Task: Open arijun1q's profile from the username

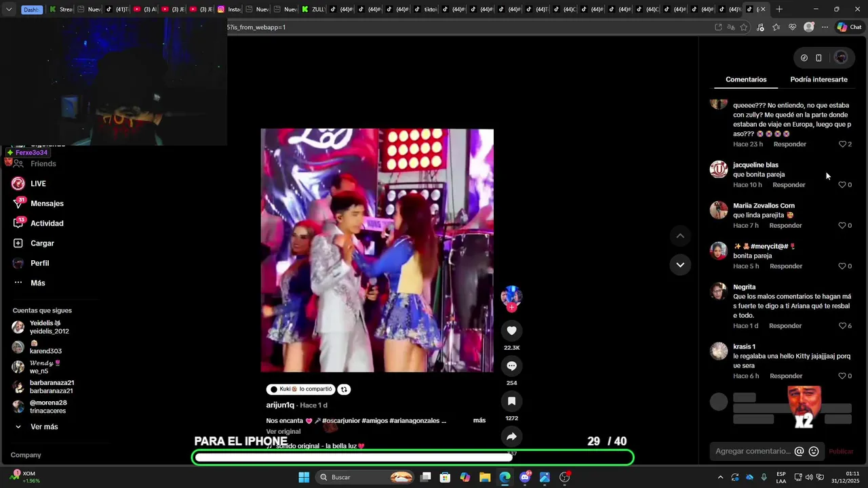Action: [280, 405]
